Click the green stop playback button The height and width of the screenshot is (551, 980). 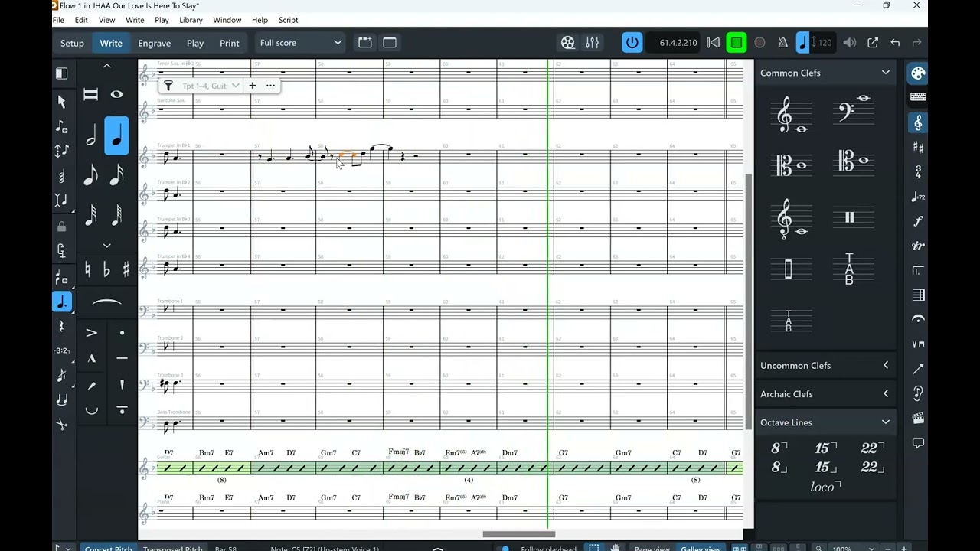tap(737, 43)
